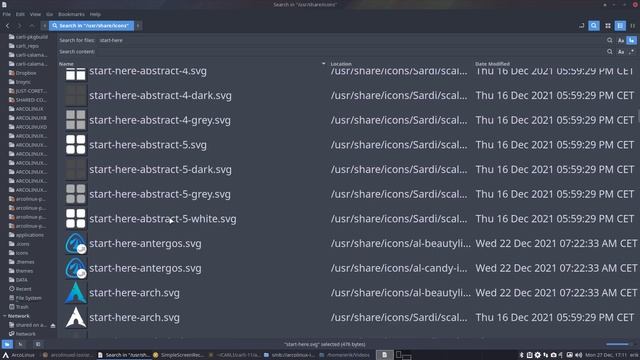Click path bar right scroll arrow
The width and height of the screenshot is (640, 360).
tap(138, 26)
